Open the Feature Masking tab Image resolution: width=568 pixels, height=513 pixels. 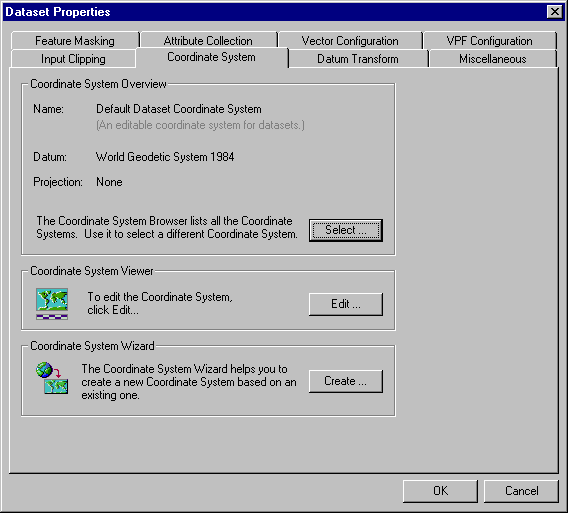[75, 41]
